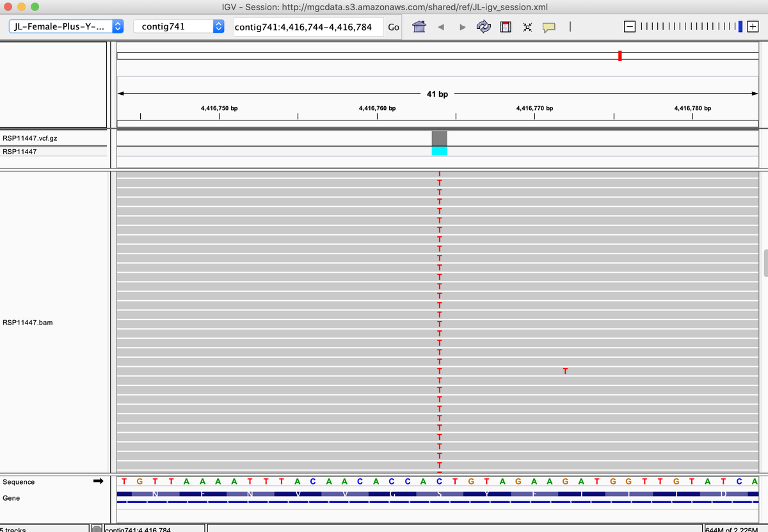Open the genome dropdown JL-Female-Plus-Y
768x532 pixels.
[x=67, y=27]
